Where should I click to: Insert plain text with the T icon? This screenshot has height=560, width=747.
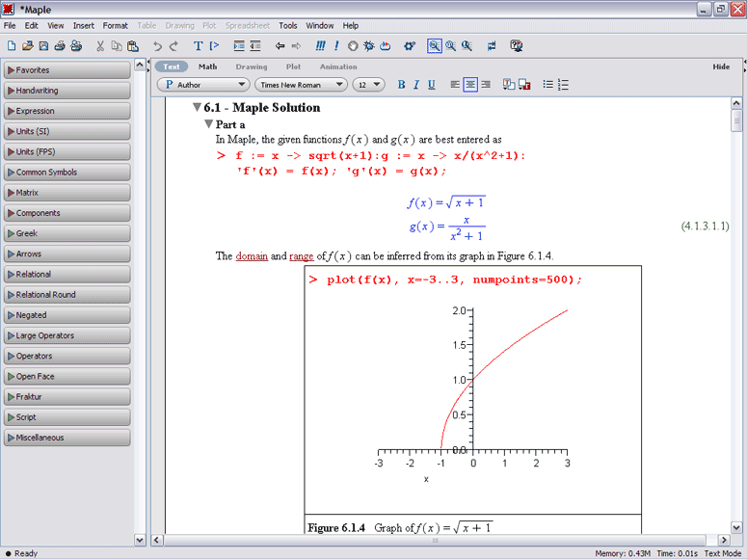click(198, 45)
